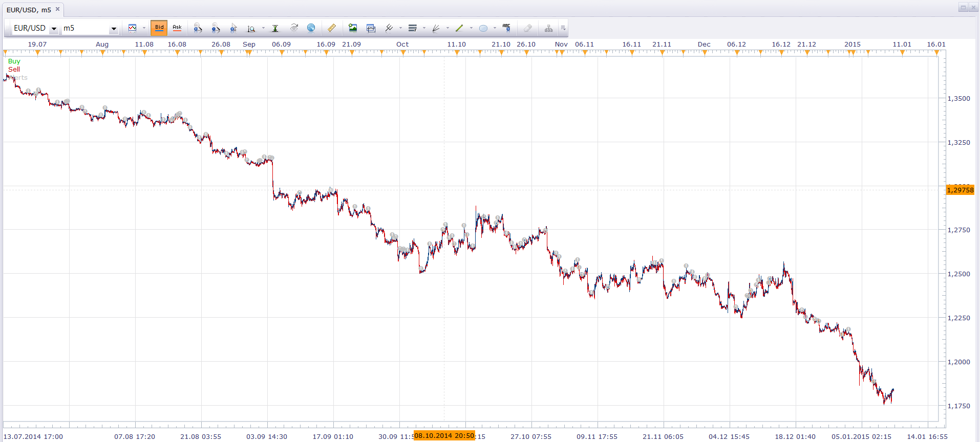Expand Fibonacci lines tool dropdown arrow
Screen dimensions: 980x442
click(424, 28)
